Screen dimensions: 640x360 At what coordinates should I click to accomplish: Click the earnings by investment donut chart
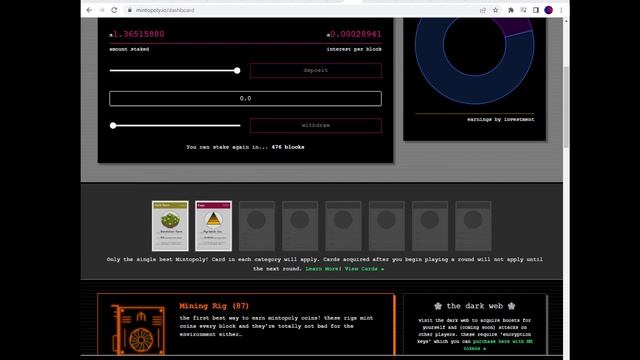pyautogui.click(x=474, y=89)
